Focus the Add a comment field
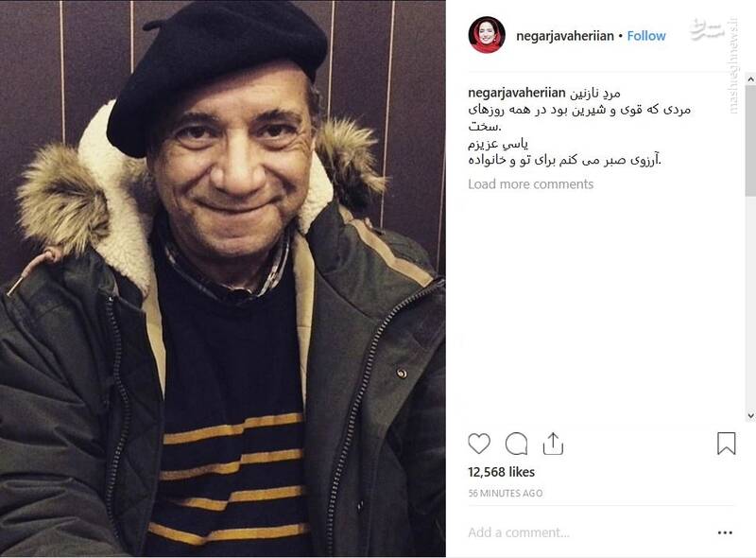 click(x=588, y=532)
